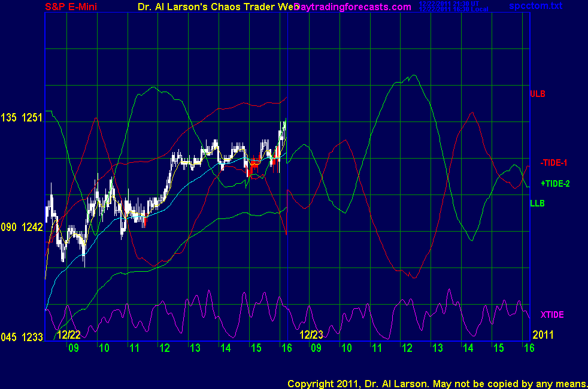This screenshot has width=588, height=389.
Task: Click the red "-TIDE-1" legend label
Action: 554,163
